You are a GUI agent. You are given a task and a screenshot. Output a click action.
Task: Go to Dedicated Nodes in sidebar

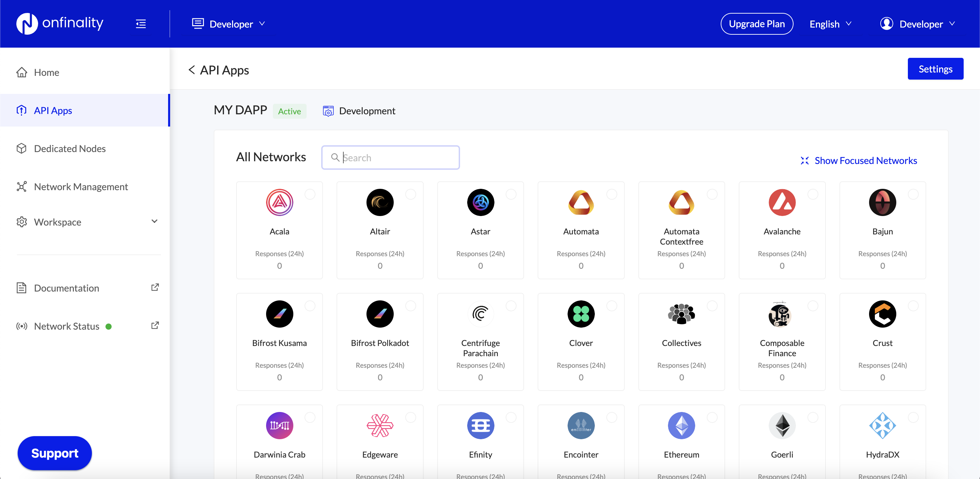(x=70, y=149)
